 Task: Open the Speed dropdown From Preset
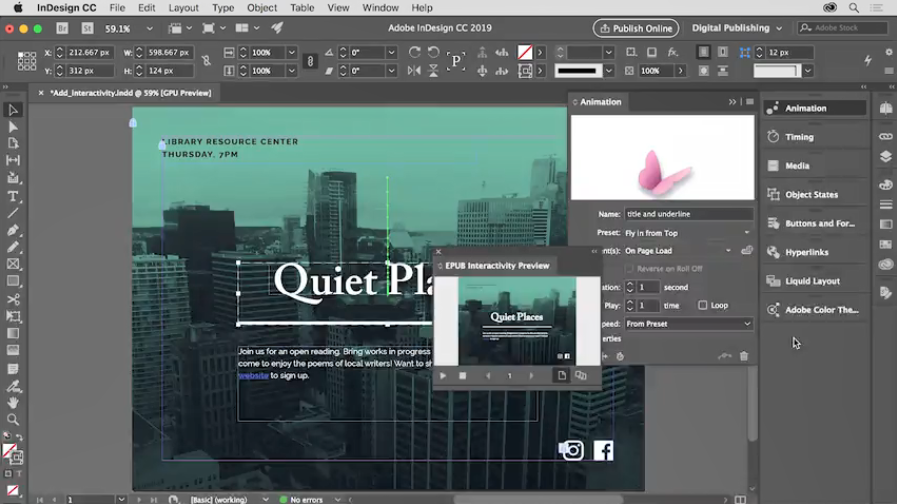(x=688, y=324)
